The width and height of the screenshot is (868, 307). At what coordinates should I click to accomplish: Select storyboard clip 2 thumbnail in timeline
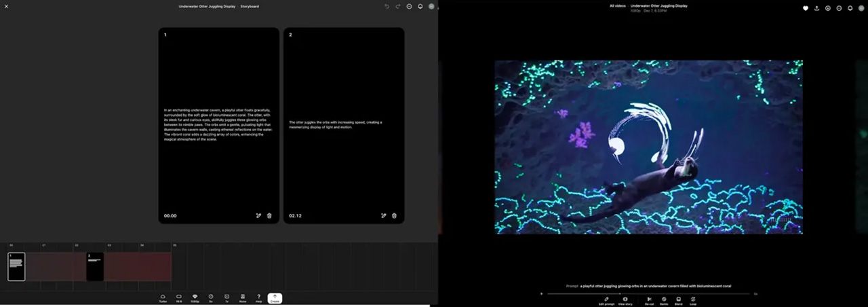(x=95, y=266)
